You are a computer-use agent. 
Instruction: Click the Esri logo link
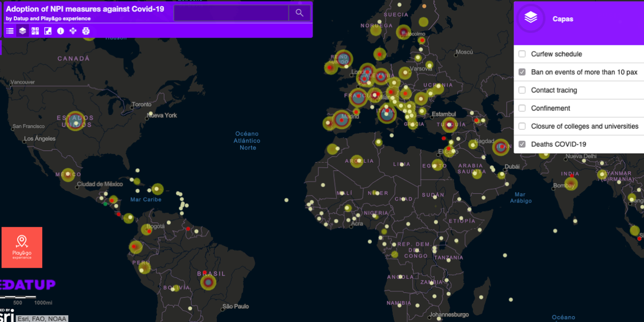click(7, 316)
